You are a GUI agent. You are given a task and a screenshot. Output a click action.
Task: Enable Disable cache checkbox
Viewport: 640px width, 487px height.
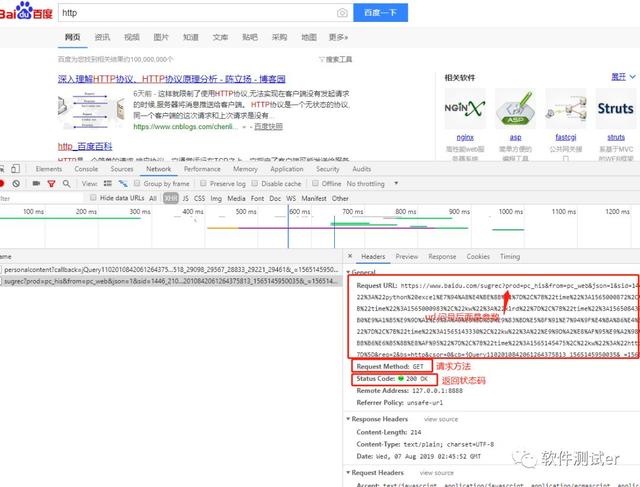(x=255, y=183)
